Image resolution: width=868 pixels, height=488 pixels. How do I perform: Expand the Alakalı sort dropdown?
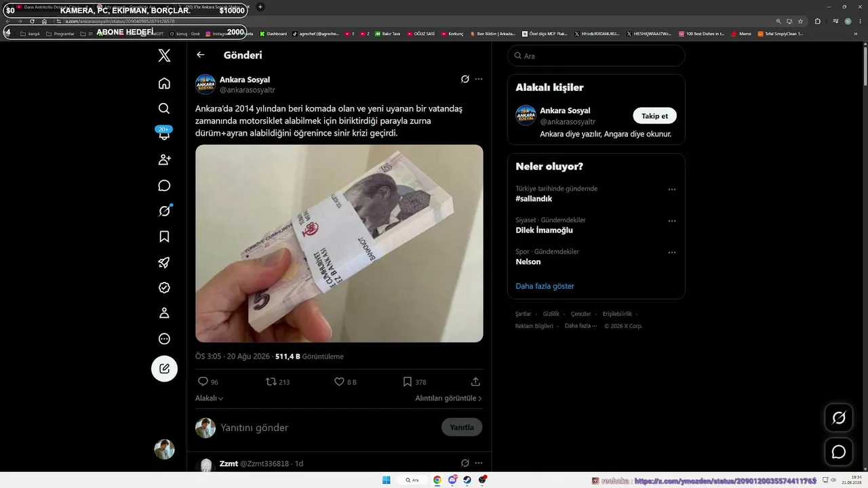210,399
